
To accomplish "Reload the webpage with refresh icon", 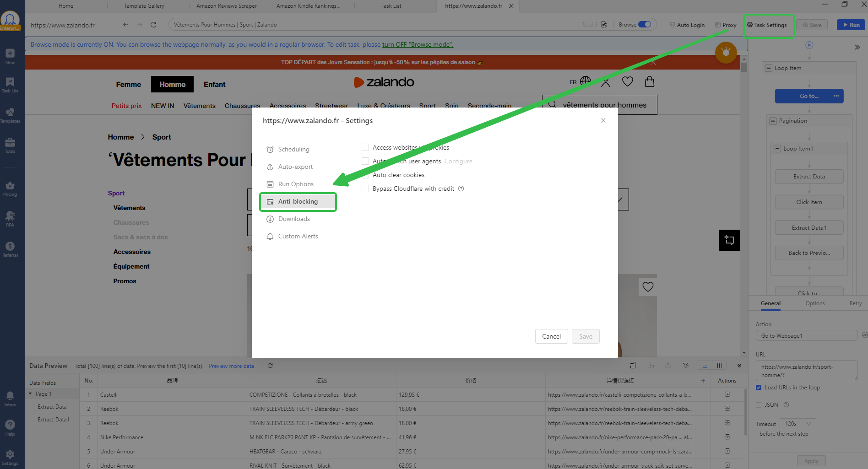I will tap(153, 25).
